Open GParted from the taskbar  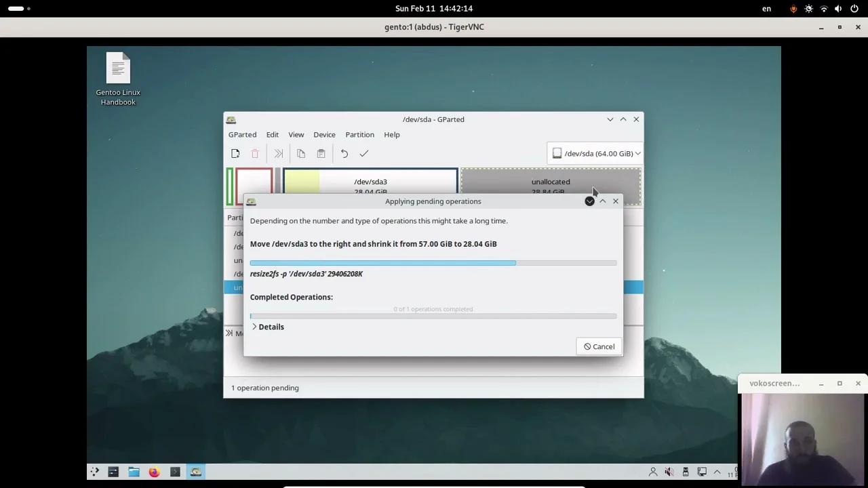point(196,471)
